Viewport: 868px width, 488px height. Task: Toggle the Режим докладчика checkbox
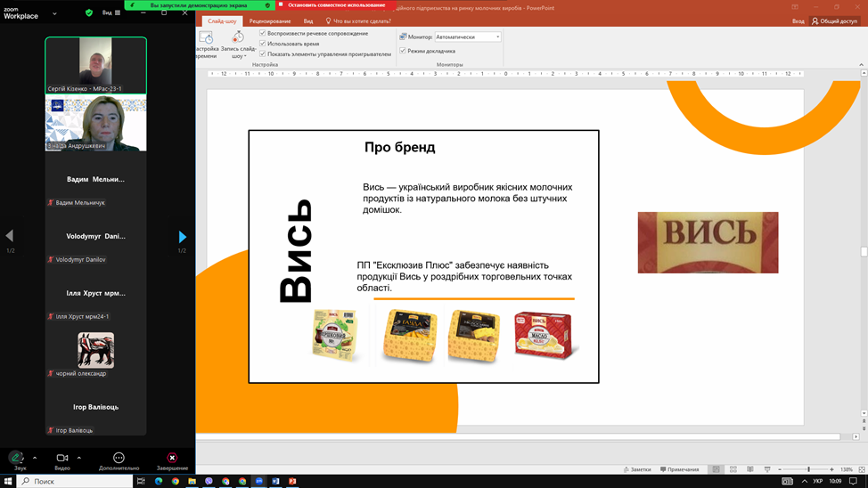pos(403,51)
